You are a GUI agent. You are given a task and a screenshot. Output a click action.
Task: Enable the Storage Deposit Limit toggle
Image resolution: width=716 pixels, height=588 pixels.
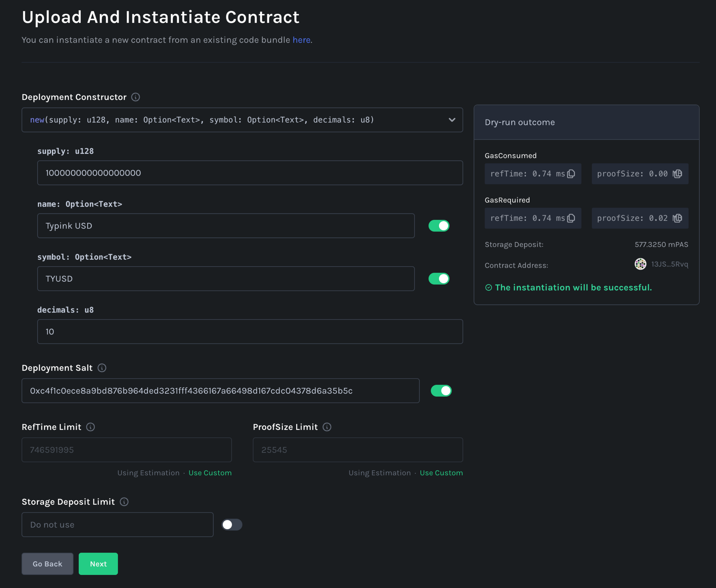click(232, 525)
